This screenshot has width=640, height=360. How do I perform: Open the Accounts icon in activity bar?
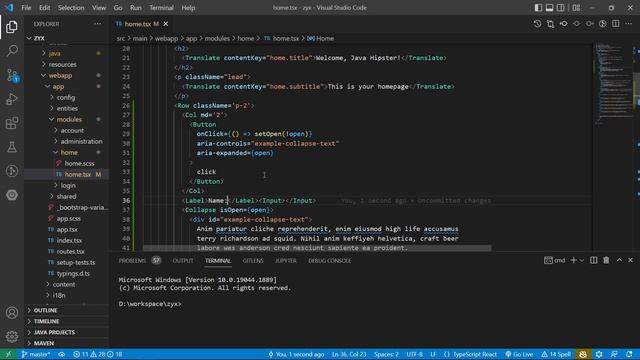point(12,313)
